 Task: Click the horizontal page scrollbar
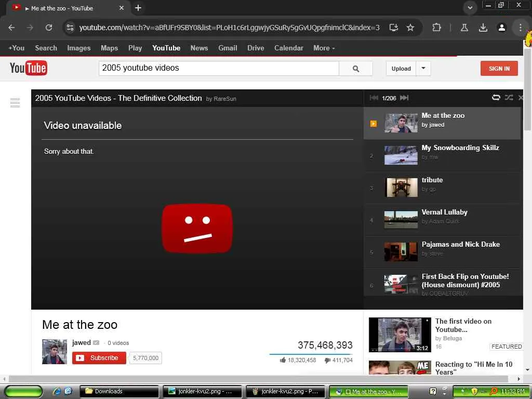click(258, 379)
